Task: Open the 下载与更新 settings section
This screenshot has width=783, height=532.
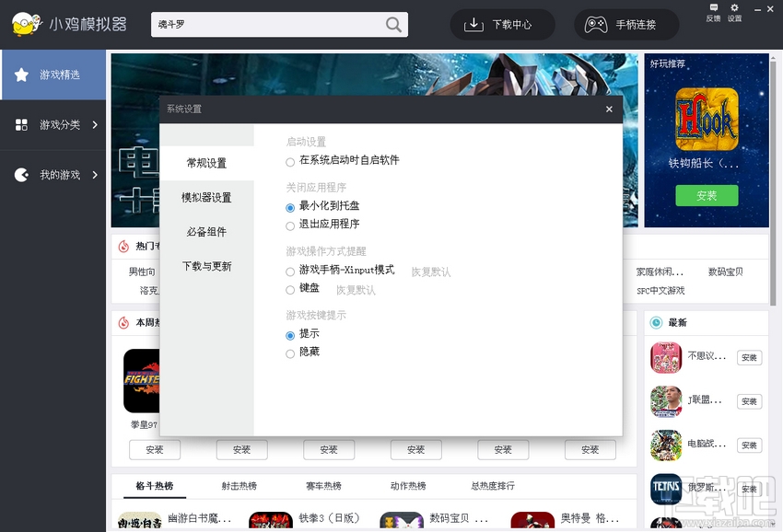Action: coord(206,266)
